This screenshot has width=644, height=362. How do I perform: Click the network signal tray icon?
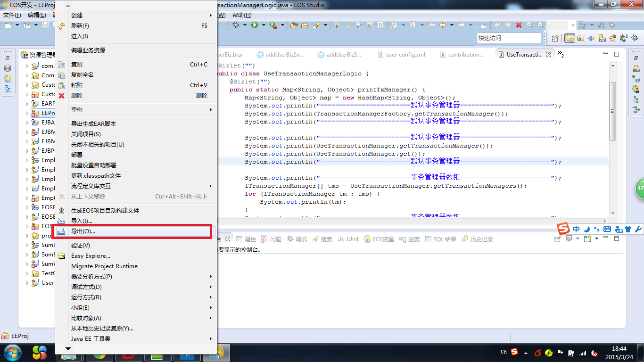pyautogui.click(x=583, y=353)
